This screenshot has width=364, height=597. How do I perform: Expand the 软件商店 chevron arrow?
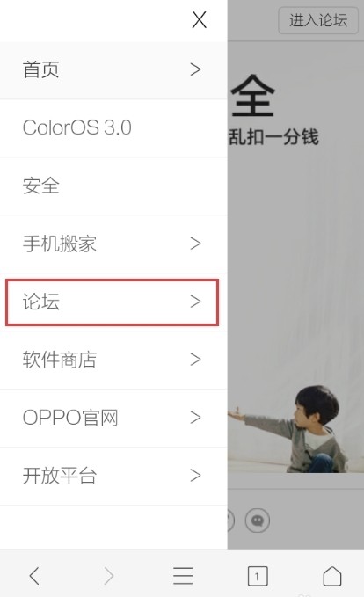(x=195, y=359)
